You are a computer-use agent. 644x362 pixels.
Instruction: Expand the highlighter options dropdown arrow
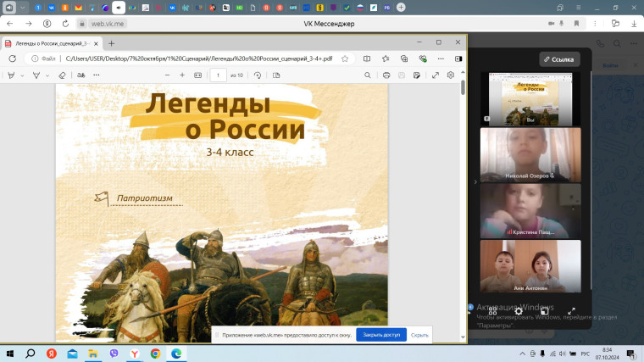(47, 75)
